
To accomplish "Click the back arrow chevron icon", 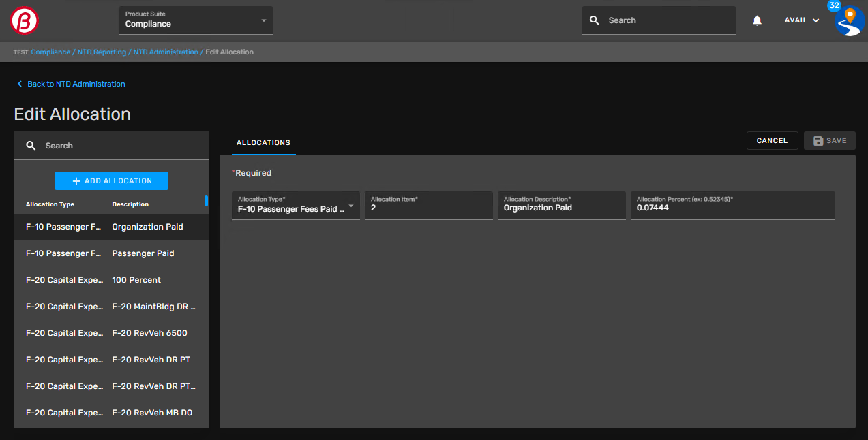I will pos(19,84).
